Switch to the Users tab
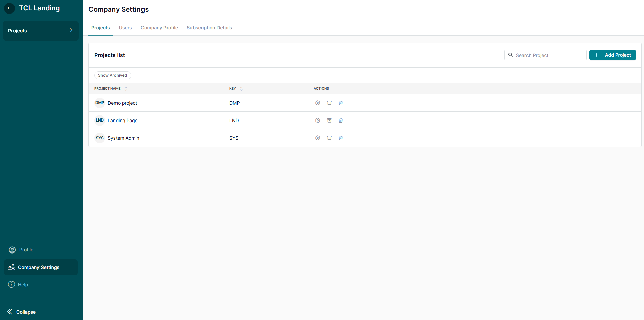Viewport: 644px width, 320px height. (x=125, y=28)
